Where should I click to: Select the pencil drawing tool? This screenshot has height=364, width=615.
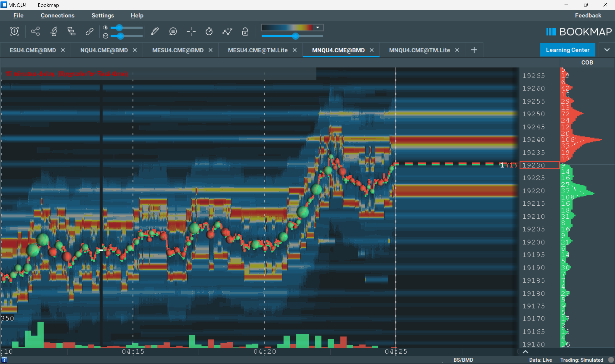155,31
